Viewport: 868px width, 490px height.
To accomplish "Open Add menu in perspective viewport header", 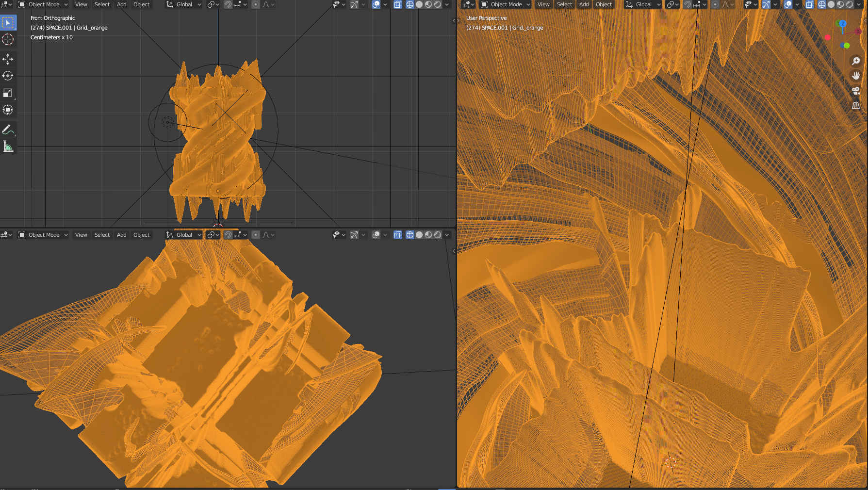I will click(584, 4).
